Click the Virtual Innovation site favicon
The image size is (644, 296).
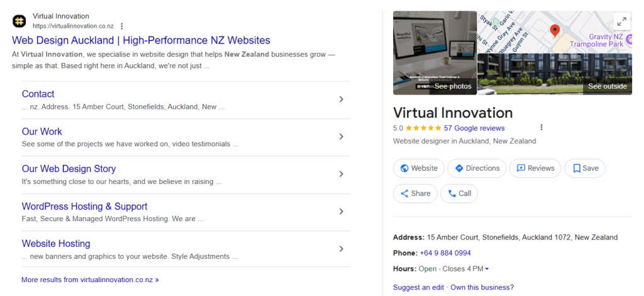pyautogui.click(x=19, y=21)
